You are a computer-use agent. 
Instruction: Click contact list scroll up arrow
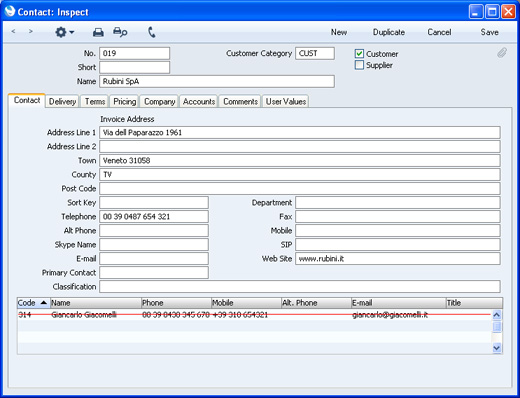pyautogui.click(x=497, y=314)
